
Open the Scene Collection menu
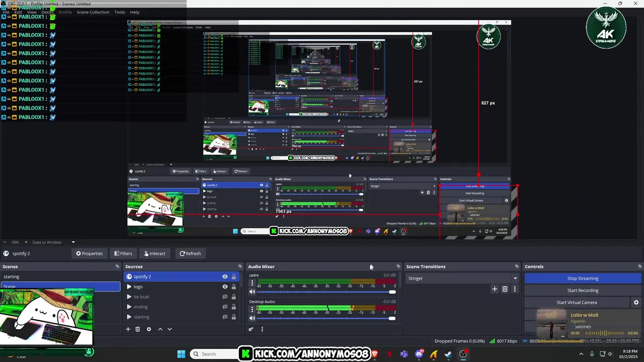click(93, 12)
